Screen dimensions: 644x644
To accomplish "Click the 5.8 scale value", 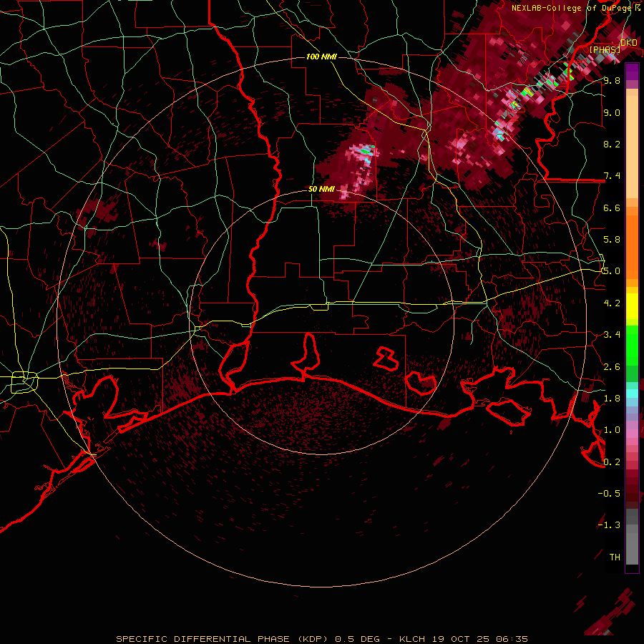I will [x=612, y=240].
